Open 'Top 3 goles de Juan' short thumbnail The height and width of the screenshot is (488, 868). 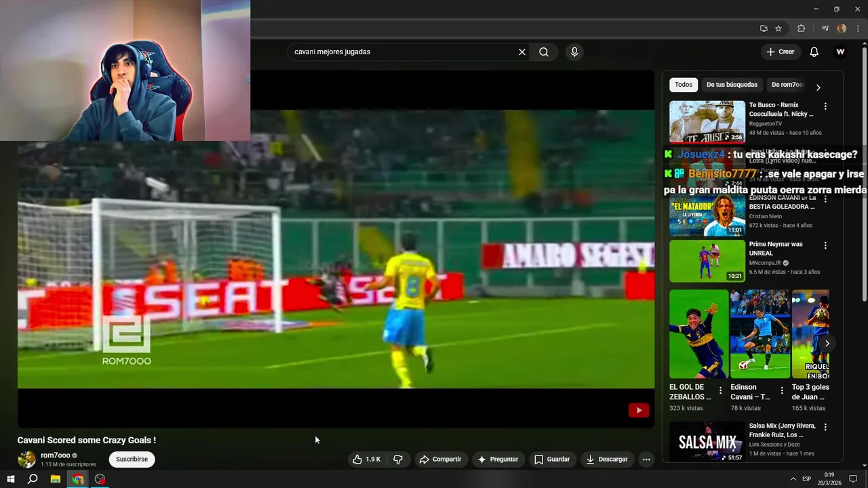(810, 334)
